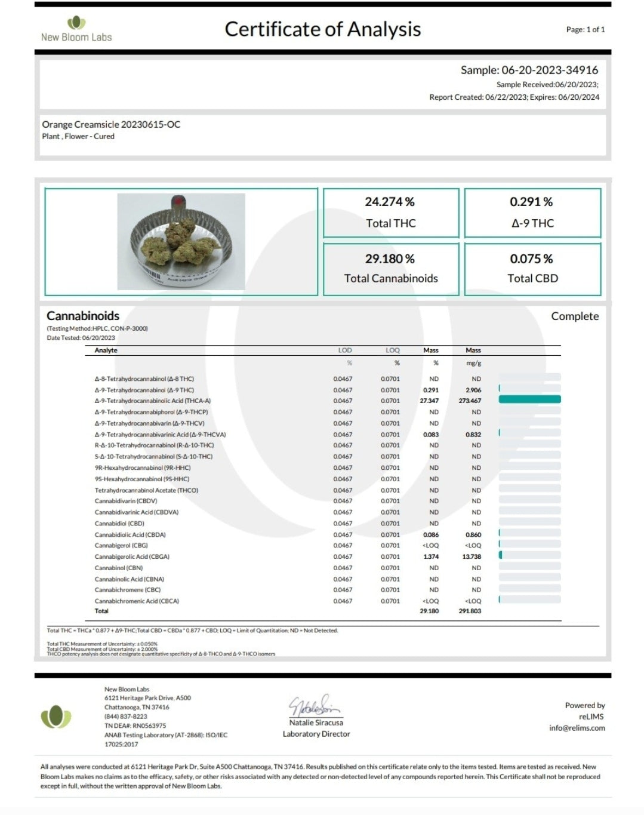The height and width of the screenshot is (815, 644).
Task: Click the lab phone number (844) 837-8223
Action: pyautogui.click(x=125, y=716)
